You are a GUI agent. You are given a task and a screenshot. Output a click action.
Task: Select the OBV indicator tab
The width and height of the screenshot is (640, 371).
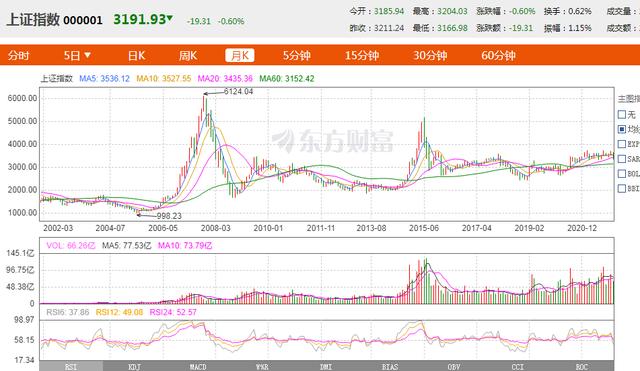pyautogui.click(x=454, y=366)
